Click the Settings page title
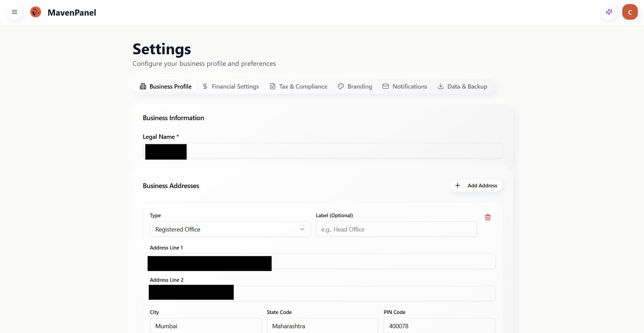Screen dimensions: 644x333 tap(162, 49)
